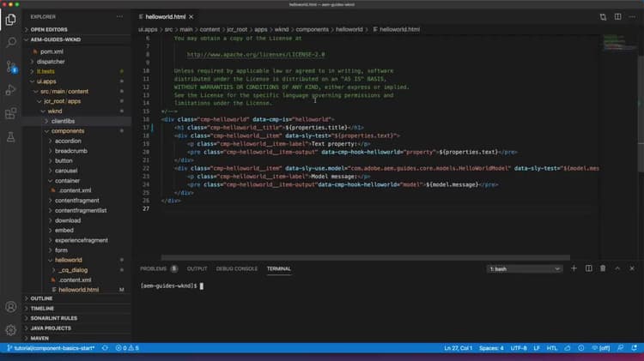Switch to the DEBUG CONSOLE tab
Image resolution: width=644 pixels, height=361 pixels.
pos(237,268)
